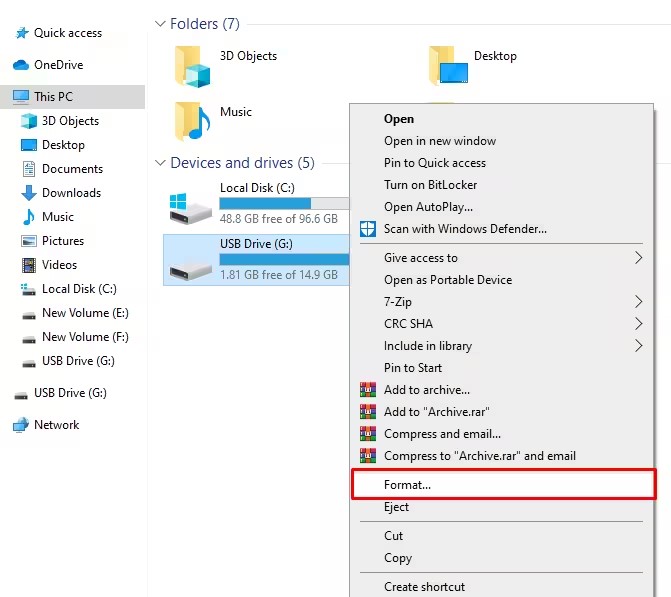The width and height of the screenshot is (671, 597).
Task: Click the USB Drive (G:) storage usage bar
Action: click(284, 259)
